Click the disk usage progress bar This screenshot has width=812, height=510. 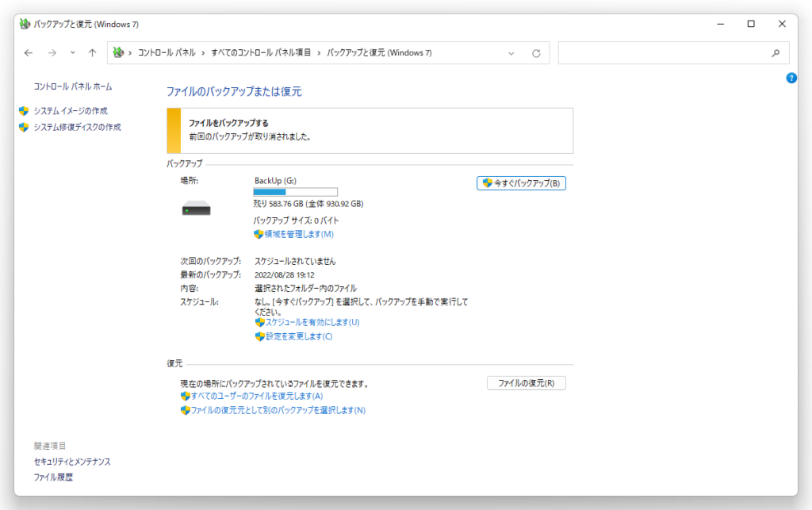(295, 192)
